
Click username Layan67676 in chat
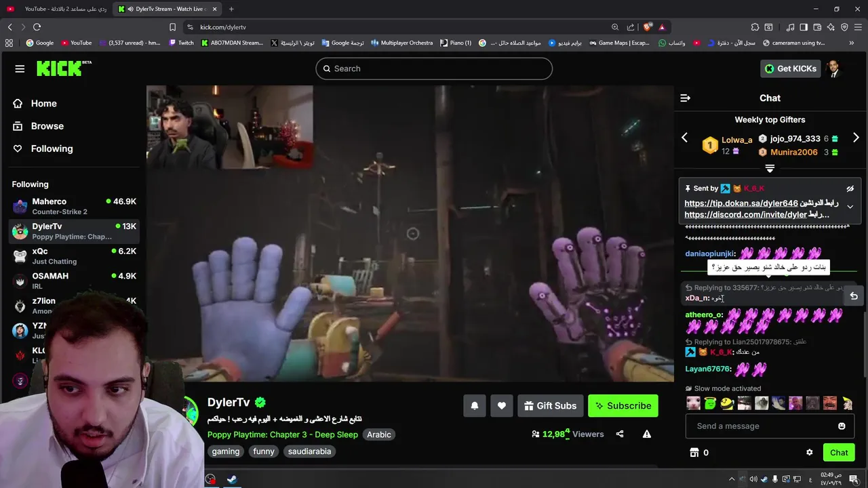pyautogui.click(x=708, y=369)
